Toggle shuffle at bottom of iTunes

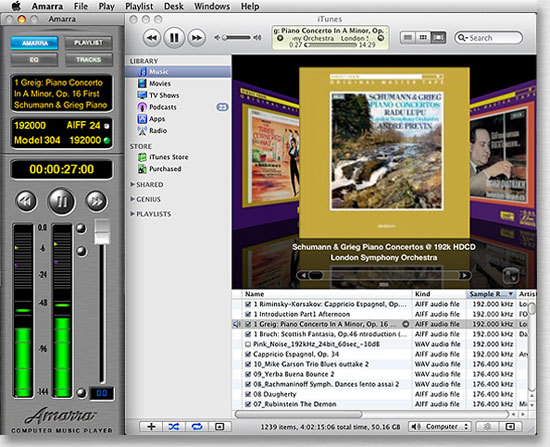tap(174, 427)
